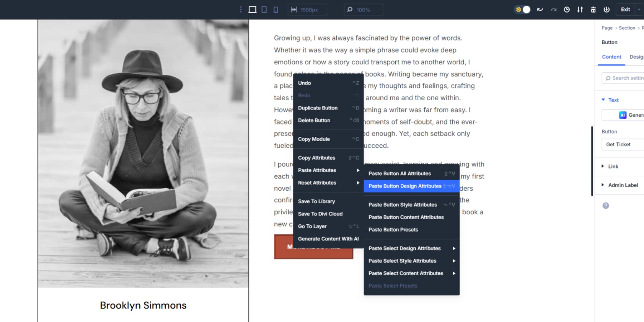Select Paste Button All Attributes
644x322 pixels.
(x=400, y=174)
